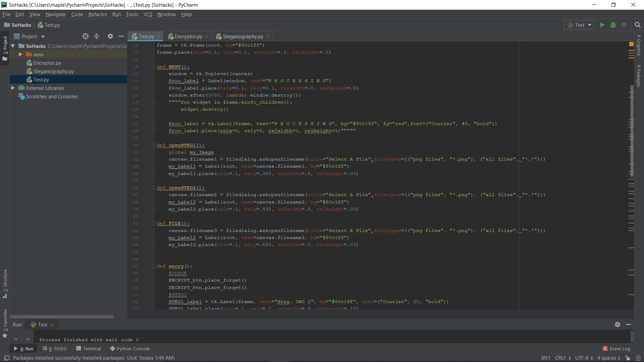Open the Refactor menu
Image resolution: width=644 pixels, height=362 pixels.
[98, 14]
